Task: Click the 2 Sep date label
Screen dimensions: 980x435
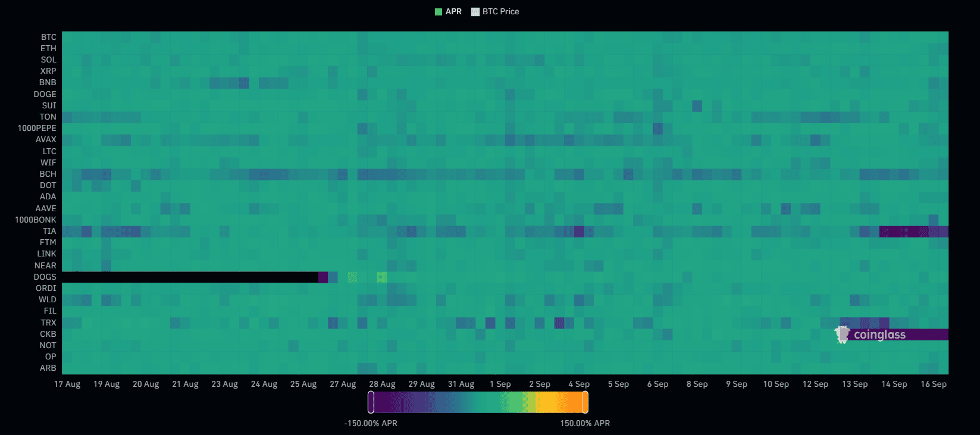Action: (x=540, y=384)
